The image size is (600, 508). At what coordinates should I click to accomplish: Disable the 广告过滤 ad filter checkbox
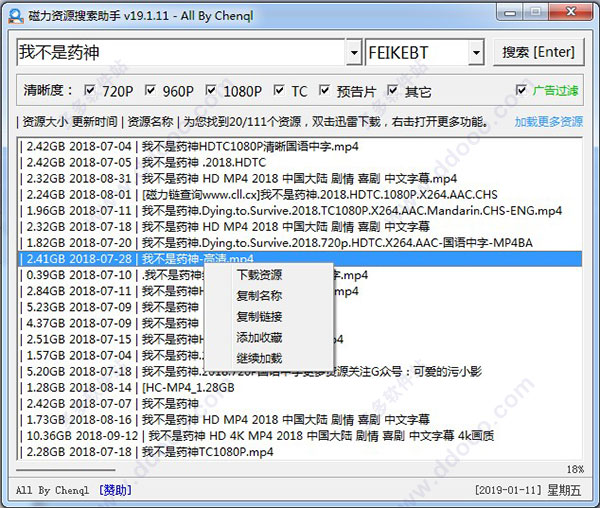point(521,90)
